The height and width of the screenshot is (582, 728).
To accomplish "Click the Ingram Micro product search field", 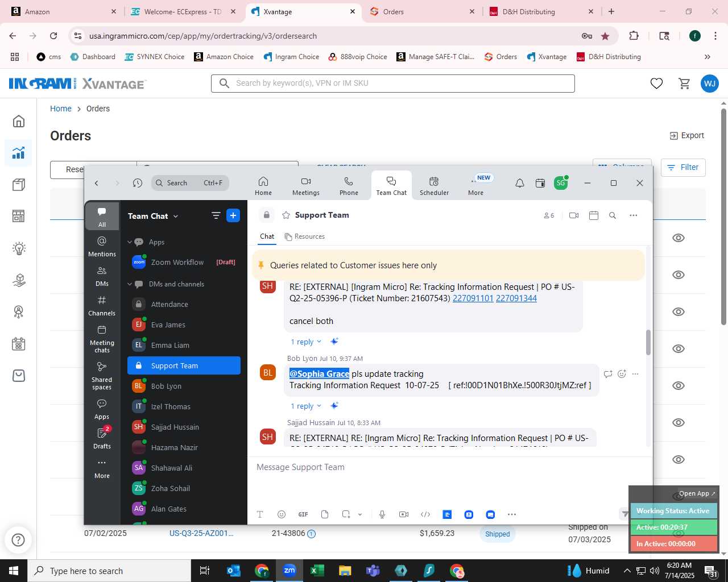I will coord(393,84).
